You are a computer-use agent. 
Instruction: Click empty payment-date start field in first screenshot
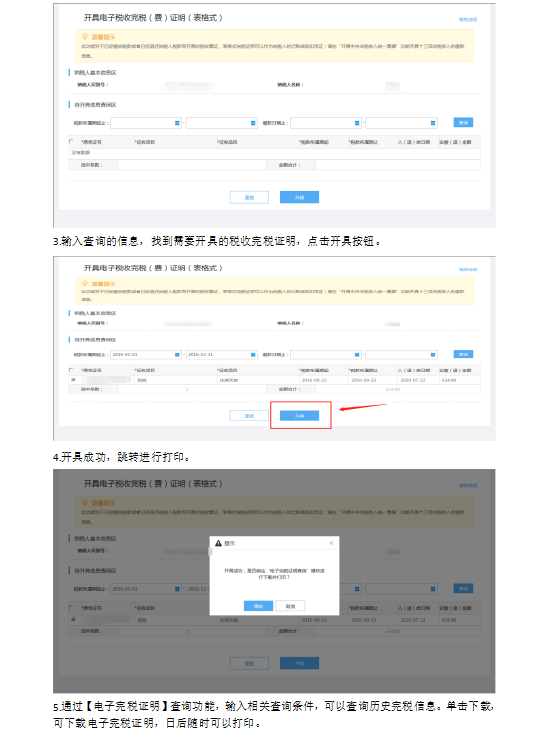pyautogui.click(x=326, y=123)
